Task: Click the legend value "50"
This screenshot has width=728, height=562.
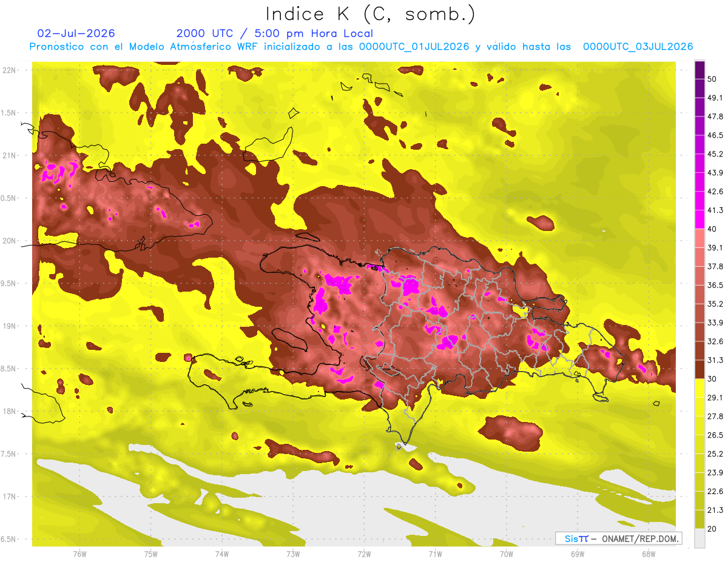Action: click(x=713, y=79)
